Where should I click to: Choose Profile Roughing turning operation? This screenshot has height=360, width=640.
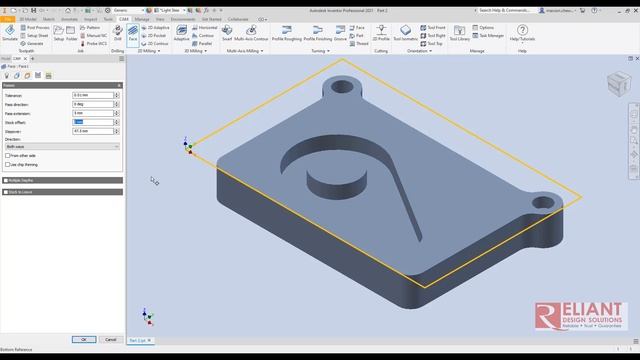(x=287, y=33)
